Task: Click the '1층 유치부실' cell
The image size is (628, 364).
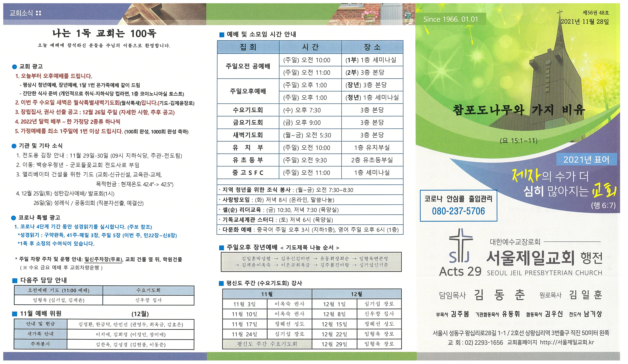Action: click(x=372, y=148)
